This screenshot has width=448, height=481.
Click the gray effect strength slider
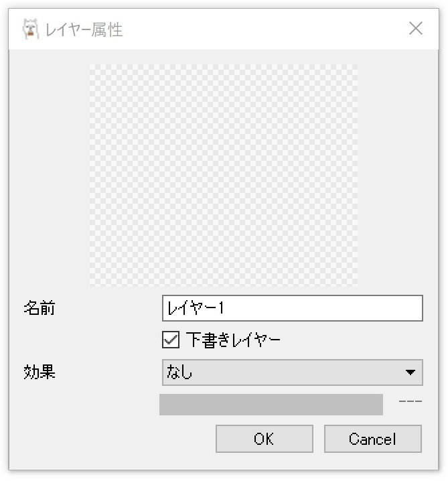pyautogui.click(x=271, y=405)
